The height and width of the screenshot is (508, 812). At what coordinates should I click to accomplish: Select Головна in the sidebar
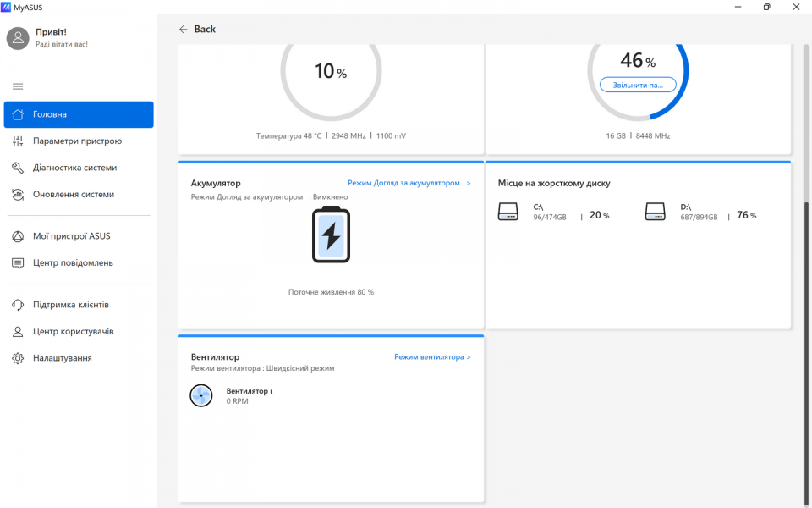(x=79, y=114)
